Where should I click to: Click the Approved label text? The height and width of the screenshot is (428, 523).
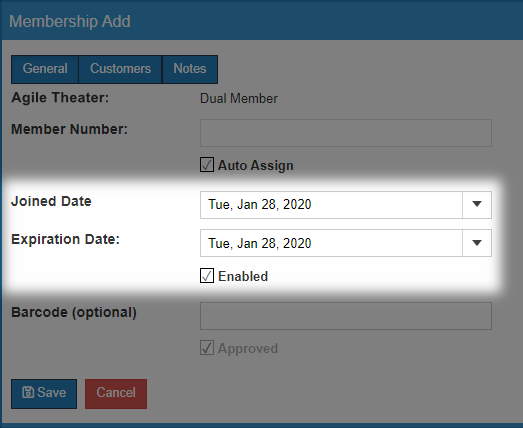point(248,349)
